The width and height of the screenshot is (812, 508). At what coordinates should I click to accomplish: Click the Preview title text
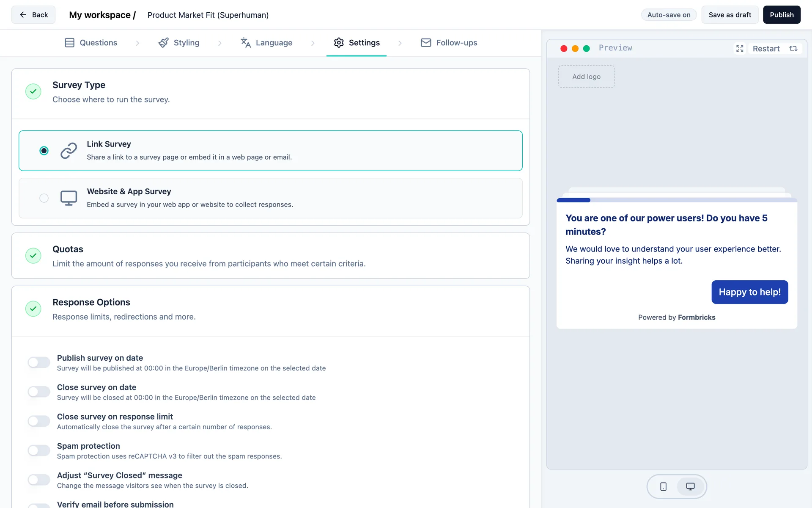pos(615,48)
